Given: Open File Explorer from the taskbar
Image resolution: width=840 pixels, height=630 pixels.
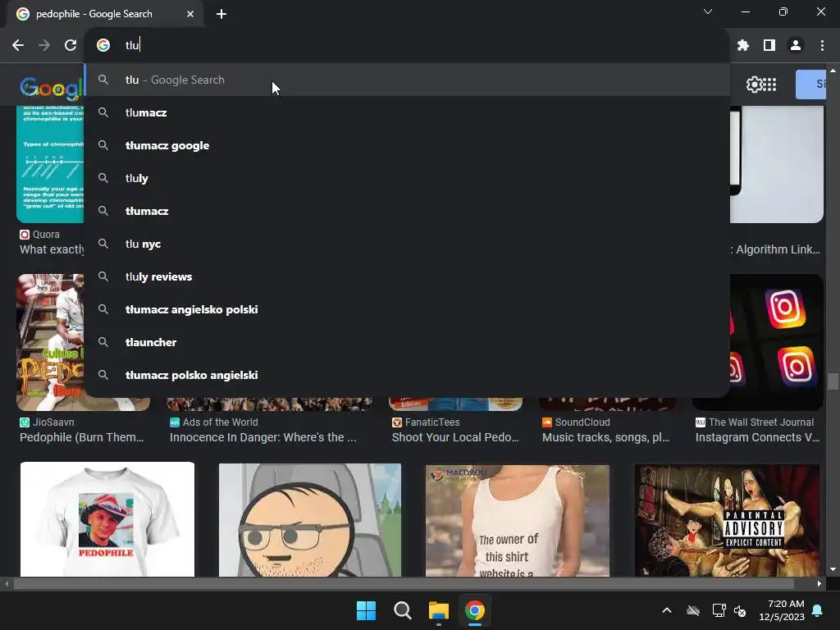Looking at the screenshot, I should (438, 610).
